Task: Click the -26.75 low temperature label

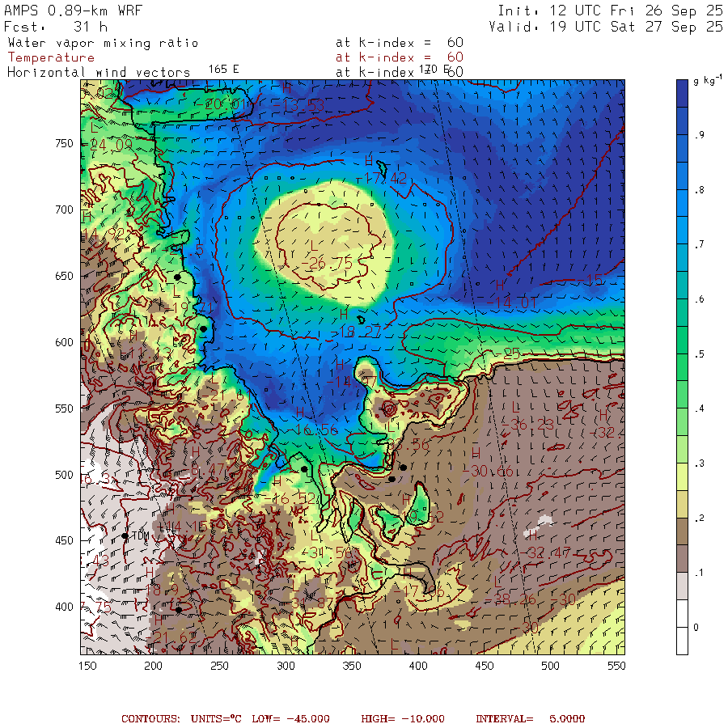Action: point(330,264)
